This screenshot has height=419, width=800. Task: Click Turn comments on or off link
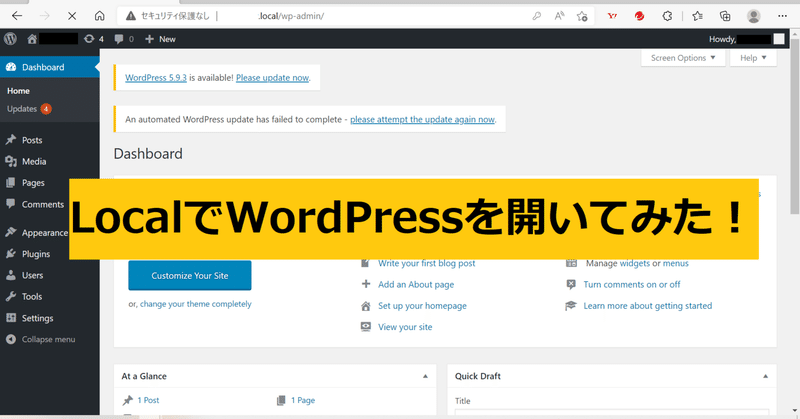tap(632, 285)
